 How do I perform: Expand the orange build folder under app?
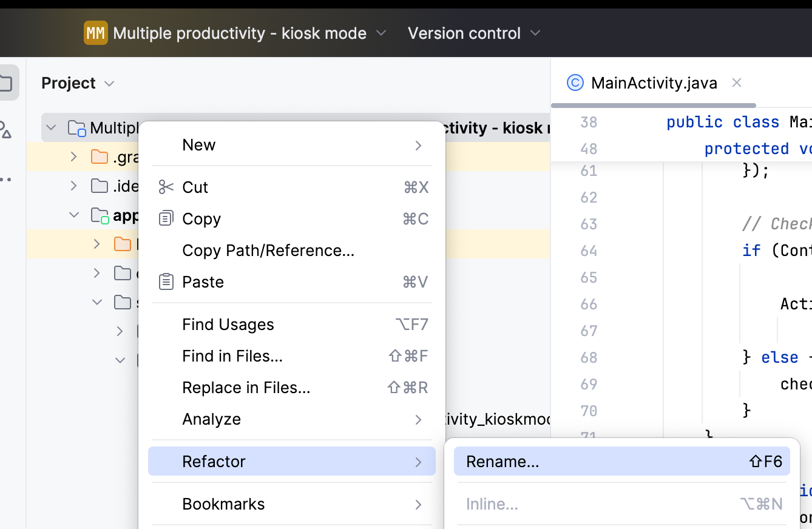[97, 244]
